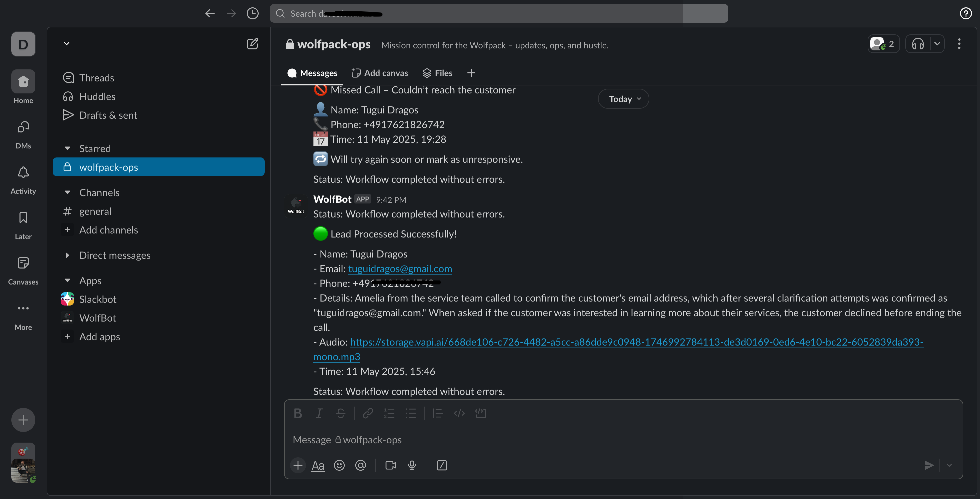Insert a link via the link icon
The height and width of the screenshot is (499, 980).
pyautogui.click(x=367, y=413)
